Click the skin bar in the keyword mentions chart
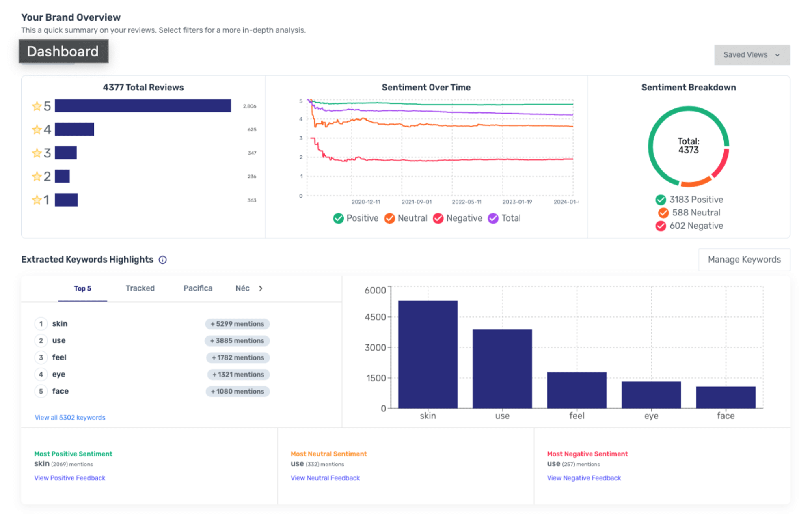This screenshot has width=812, height=521. (x=428, y=353)
